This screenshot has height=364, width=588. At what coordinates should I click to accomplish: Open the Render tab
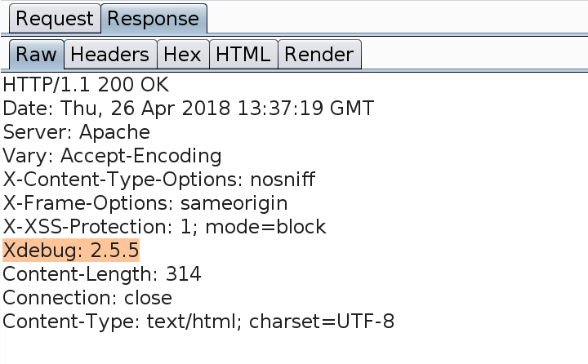click(318, 55)
